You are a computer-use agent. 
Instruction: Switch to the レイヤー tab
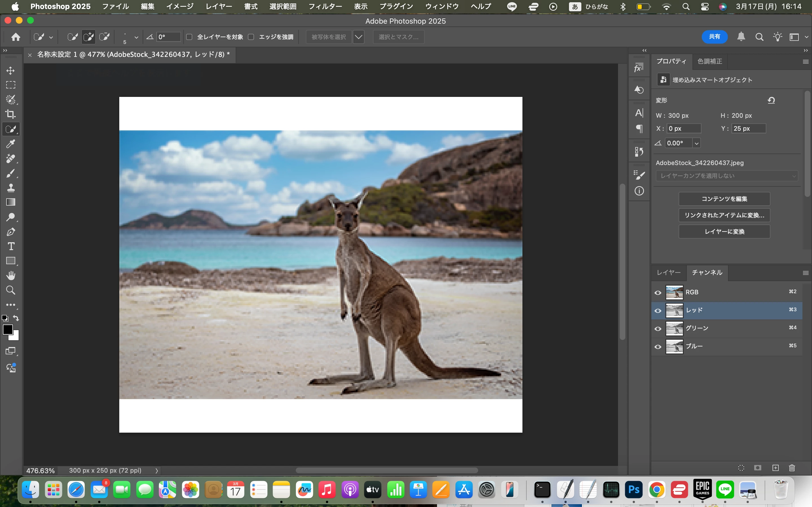pos(668,273)
